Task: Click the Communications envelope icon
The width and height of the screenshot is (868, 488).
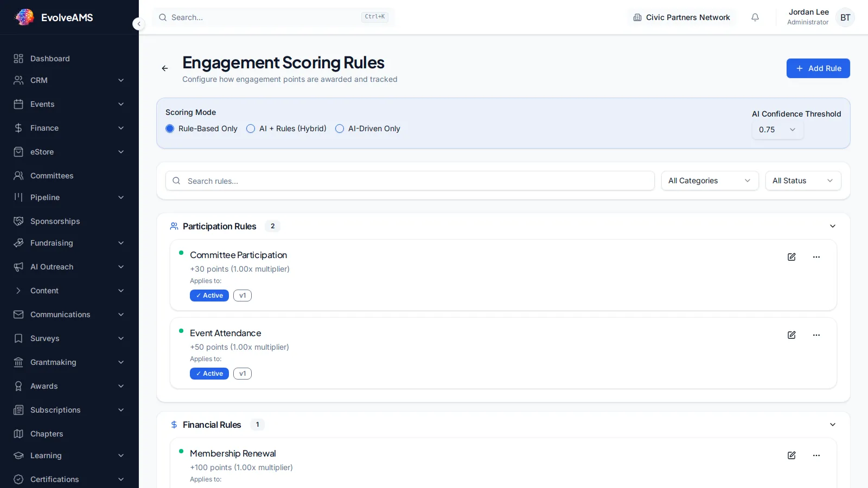Action: pyautogui.click(x=18, y=314)
